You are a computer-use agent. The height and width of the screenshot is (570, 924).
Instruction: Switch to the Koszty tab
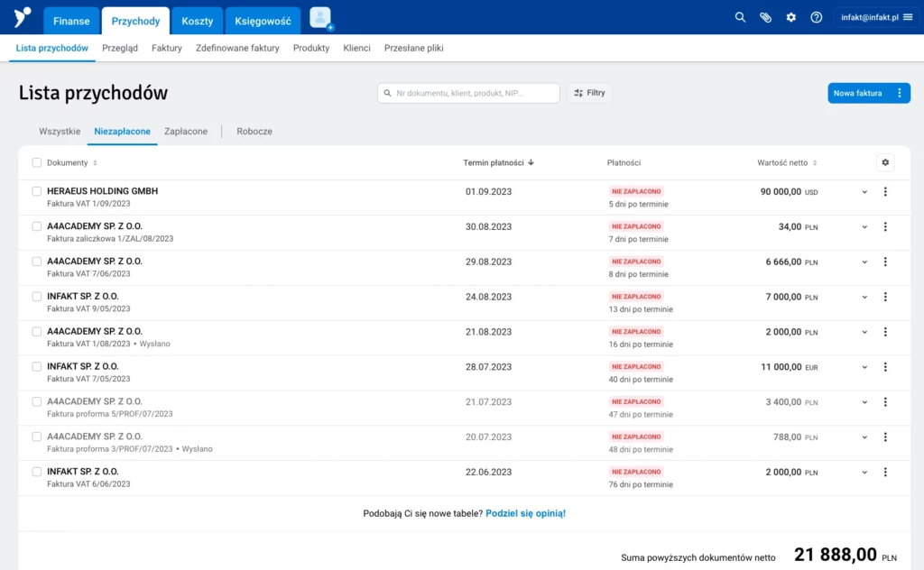pos(198,21)
